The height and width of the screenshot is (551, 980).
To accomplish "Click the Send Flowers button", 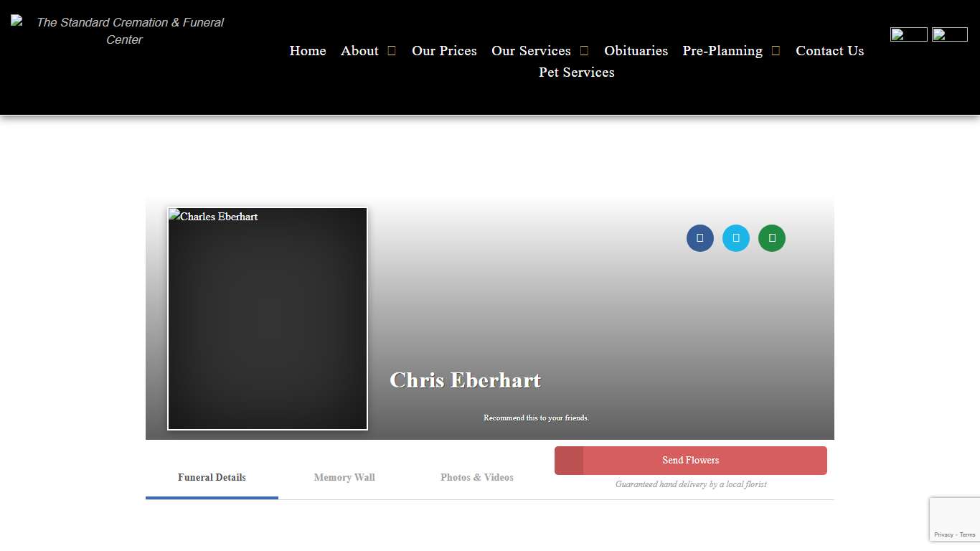I will pos(690,461).
